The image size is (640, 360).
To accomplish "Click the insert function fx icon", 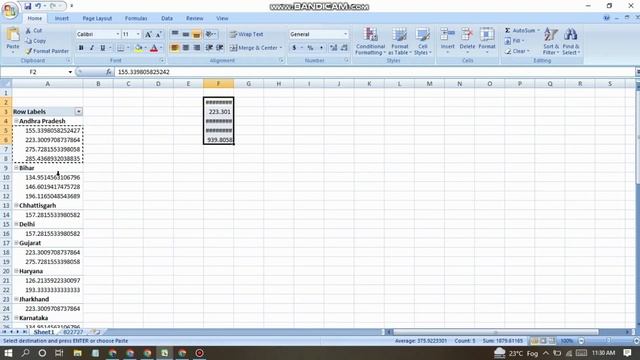I will pos(109,72).
